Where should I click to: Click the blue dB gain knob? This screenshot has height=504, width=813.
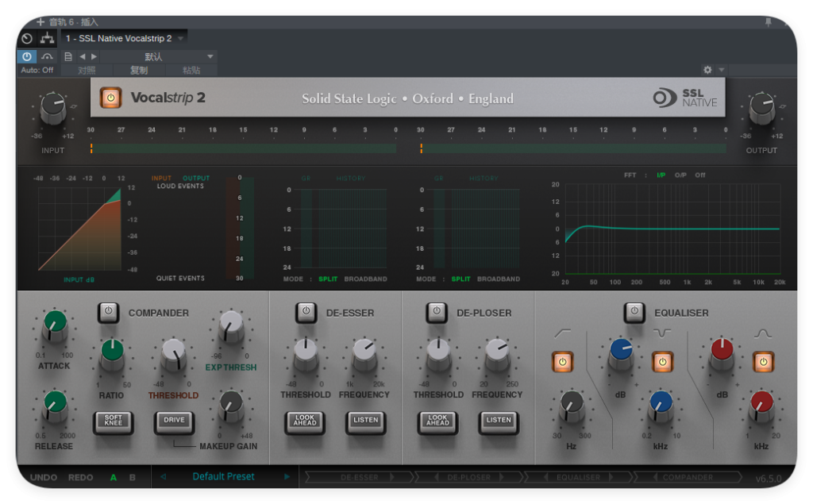pyautogui.click(x=621, y=354)
